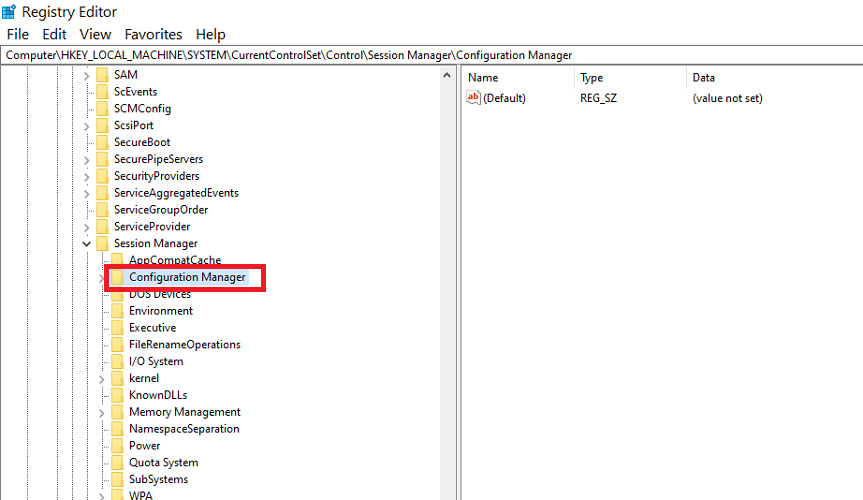Select the ServiceGroupOrder key label

coord(161,210)
